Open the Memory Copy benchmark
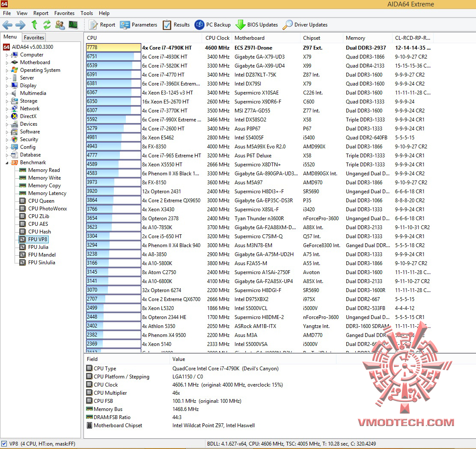476x449 pixels. click(40, 186)
